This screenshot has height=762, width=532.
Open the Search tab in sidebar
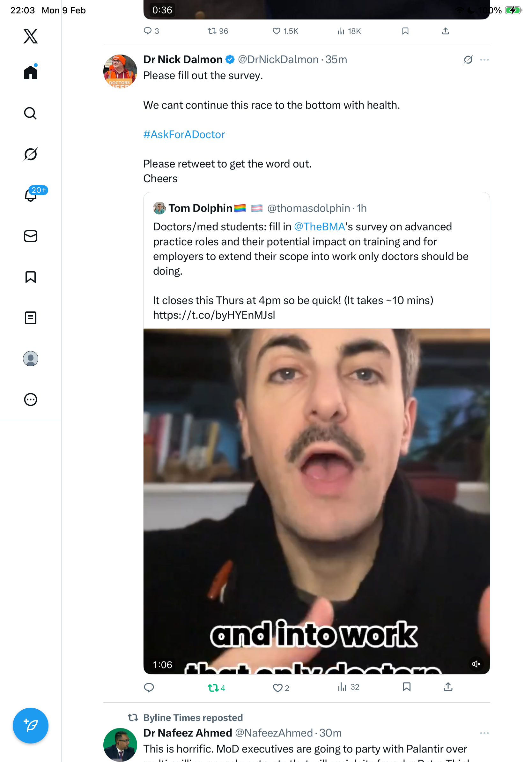click(x=31, y=113)
